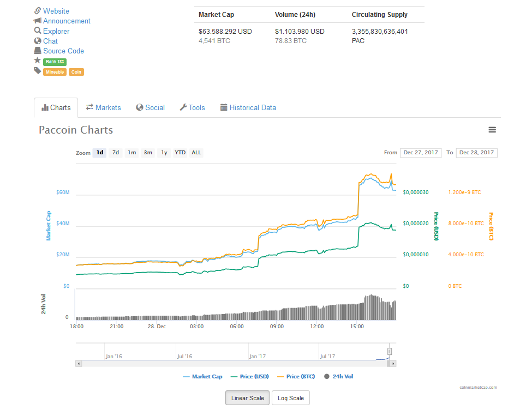The width and height of the screenshot is (532, 416).
Task: Click the navigator right scroll arrow
Action: tap(393, 364)
